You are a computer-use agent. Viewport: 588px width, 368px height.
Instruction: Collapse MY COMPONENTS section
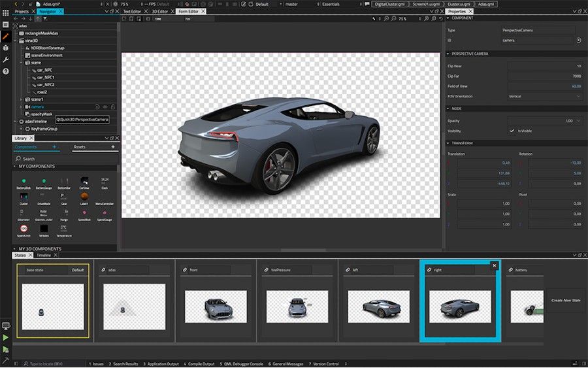14,166
